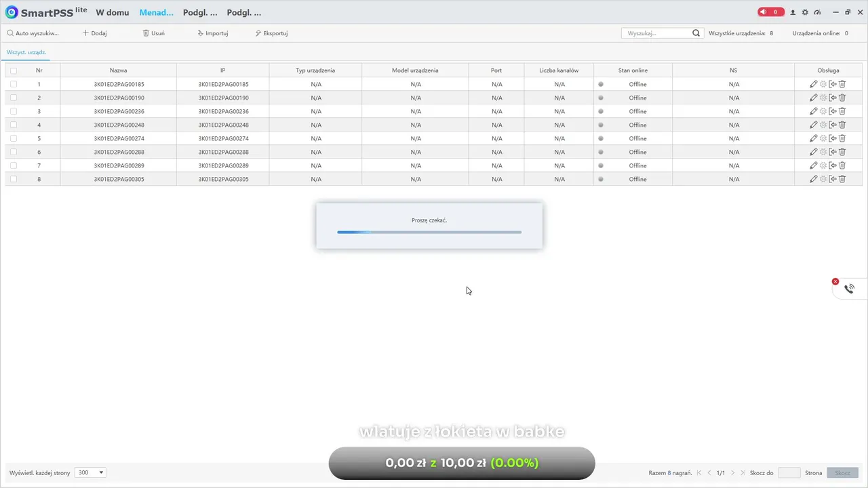Sort by the IP column header
The image size is (868, 488).
click(x=222, y=70)
